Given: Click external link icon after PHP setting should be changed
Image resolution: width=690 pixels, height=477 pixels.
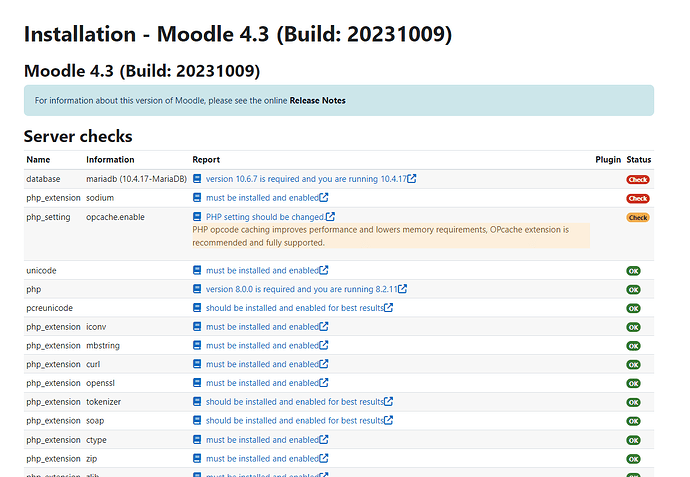Looking at the screenshot, I should click(330, 216).
